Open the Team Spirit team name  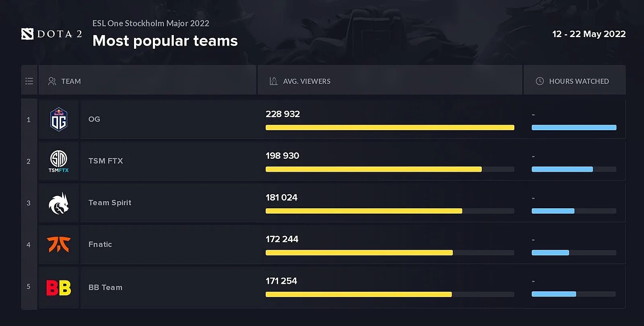click(x=110, y=203)
